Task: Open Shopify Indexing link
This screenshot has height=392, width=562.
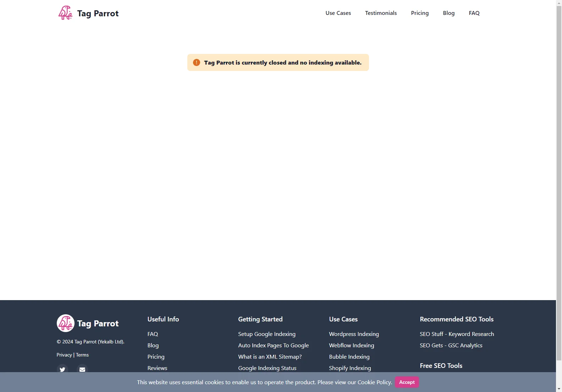Action: [350, 368]
